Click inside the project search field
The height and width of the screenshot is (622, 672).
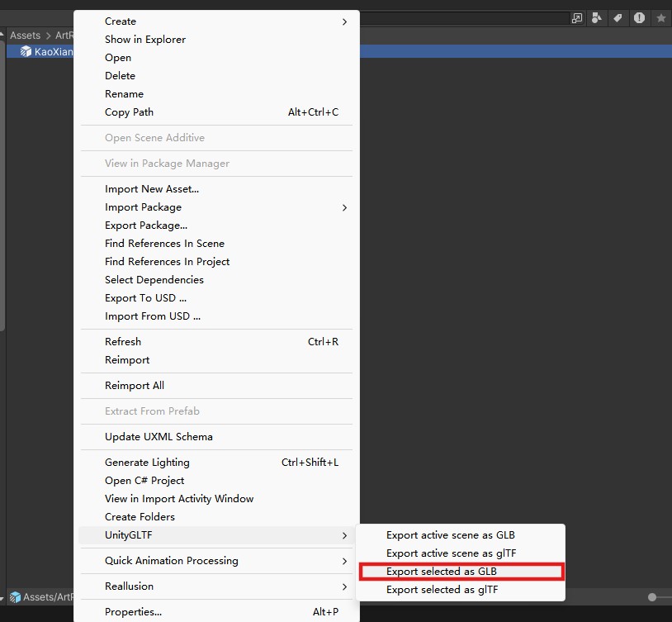pyautogui.click(x=462, y=18)
